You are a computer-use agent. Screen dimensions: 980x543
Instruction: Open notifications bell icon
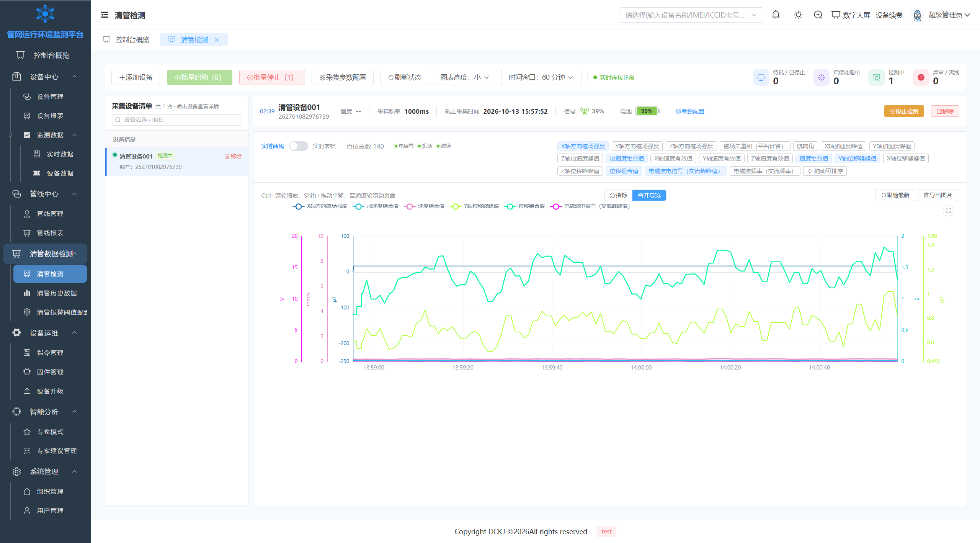pos(776,15)
